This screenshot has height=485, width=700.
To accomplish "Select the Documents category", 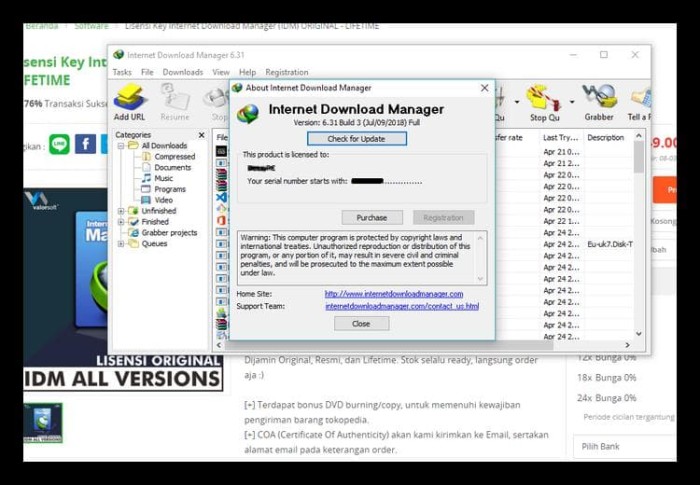I will [172, 167].
